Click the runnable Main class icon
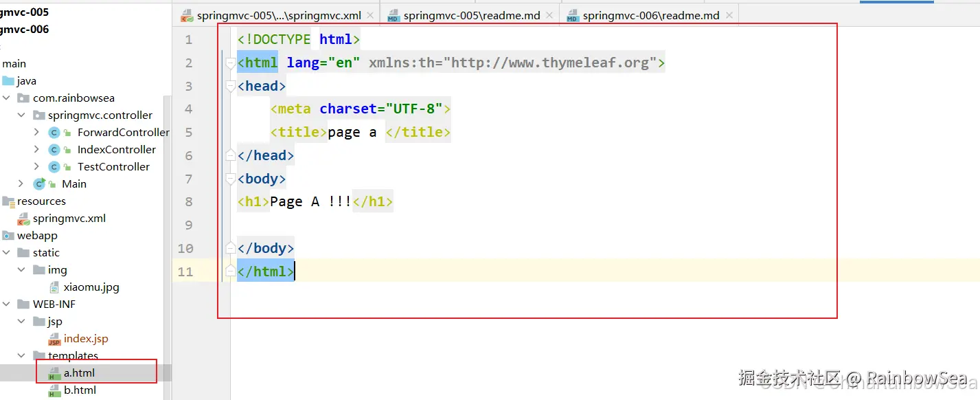The image size is (980, 400). [x=39, y=184]
